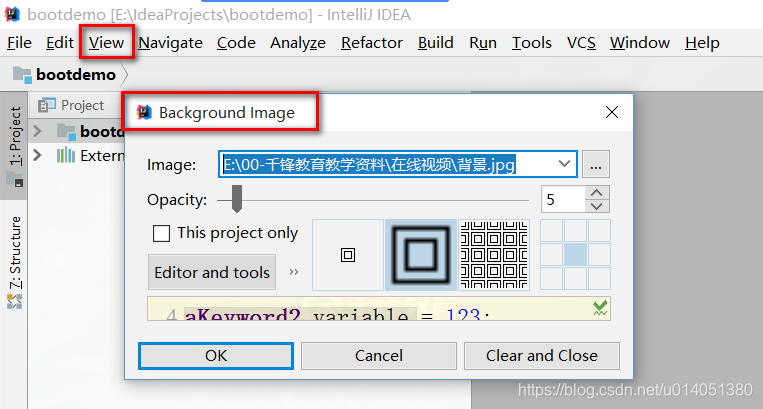
Task: Open the Run menu
Action: tap(483, 43)
